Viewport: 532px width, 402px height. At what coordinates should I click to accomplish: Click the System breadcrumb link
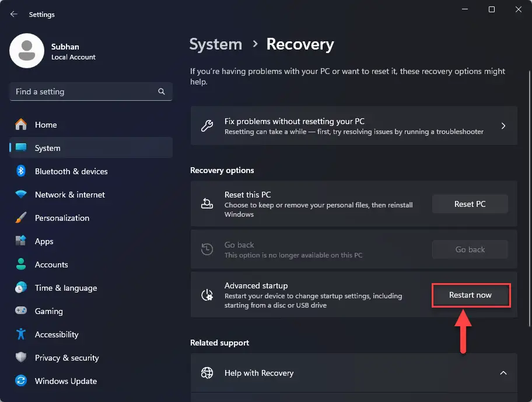point(215,44)
